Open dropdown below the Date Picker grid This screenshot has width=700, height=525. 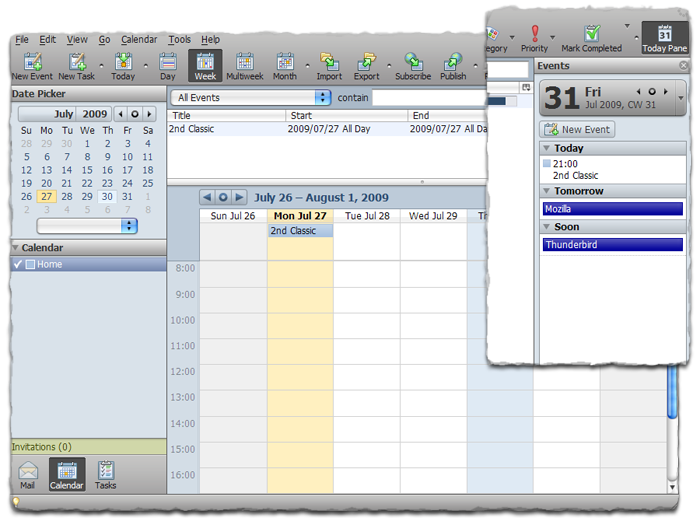click(x=87, y=226)
